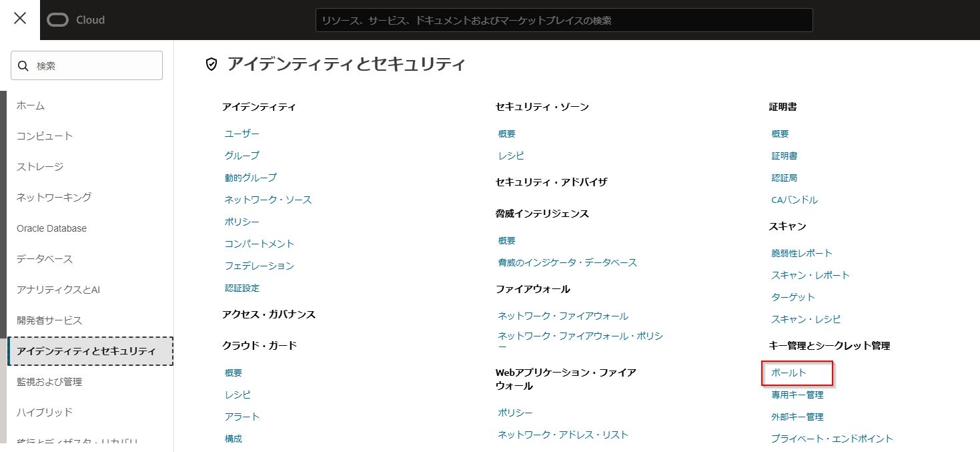Select ホーム in the sidebar menu
980x452 pixels.
(31, 105)
